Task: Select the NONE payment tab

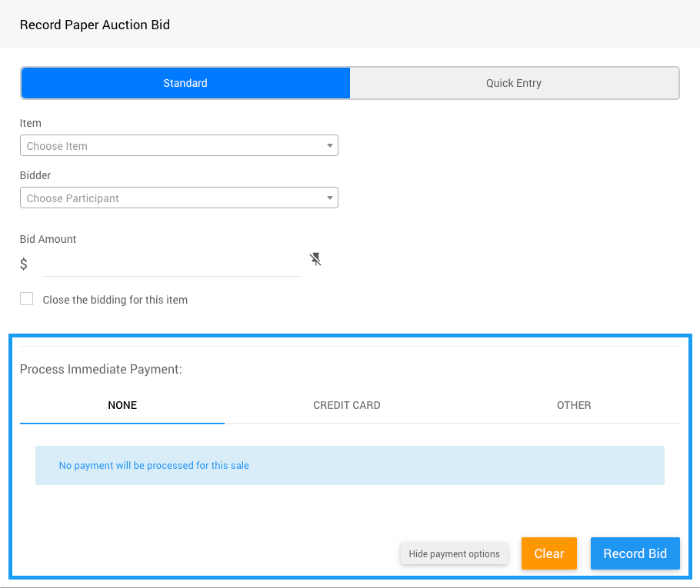Action: (122, 405)
